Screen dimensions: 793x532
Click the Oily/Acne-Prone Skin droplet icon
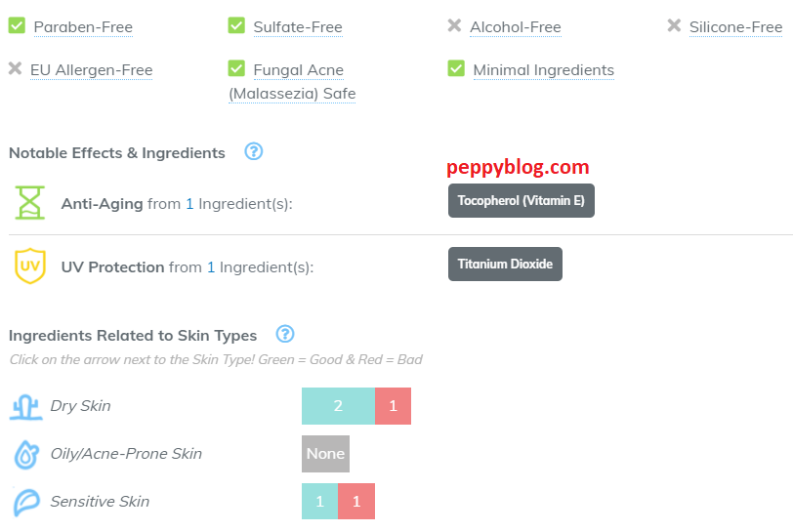click(25, 454)
